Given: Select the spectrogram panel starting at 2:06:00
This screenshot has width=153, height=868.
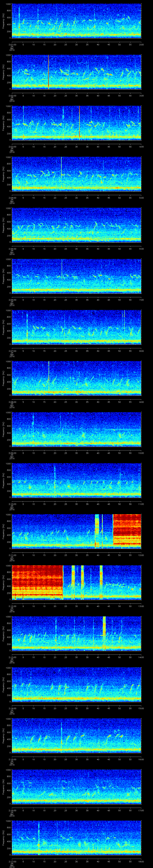Looking at the screenshot, I should pyautogui.click(x=77, y=276).
